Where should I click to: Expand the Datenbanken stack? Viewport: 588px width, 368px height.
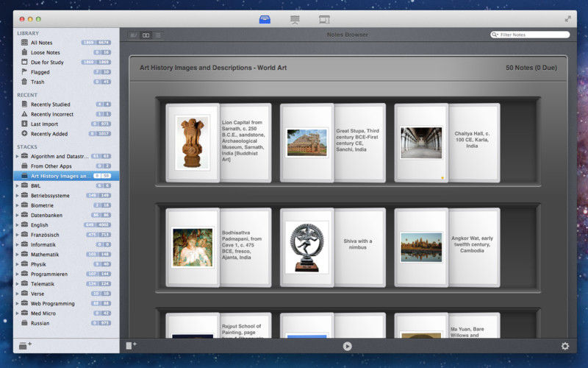(x=17, y=215)
